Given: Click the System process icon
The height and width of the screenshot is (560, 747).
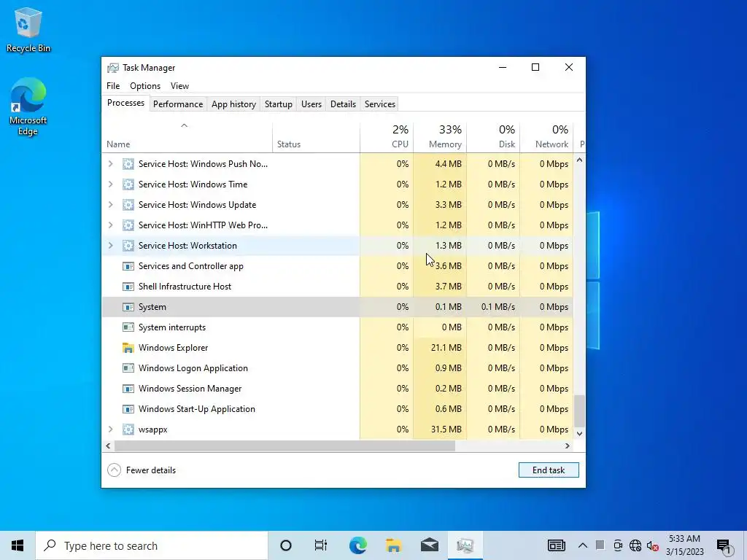Looking at the screenshot, I should (128, 307).
